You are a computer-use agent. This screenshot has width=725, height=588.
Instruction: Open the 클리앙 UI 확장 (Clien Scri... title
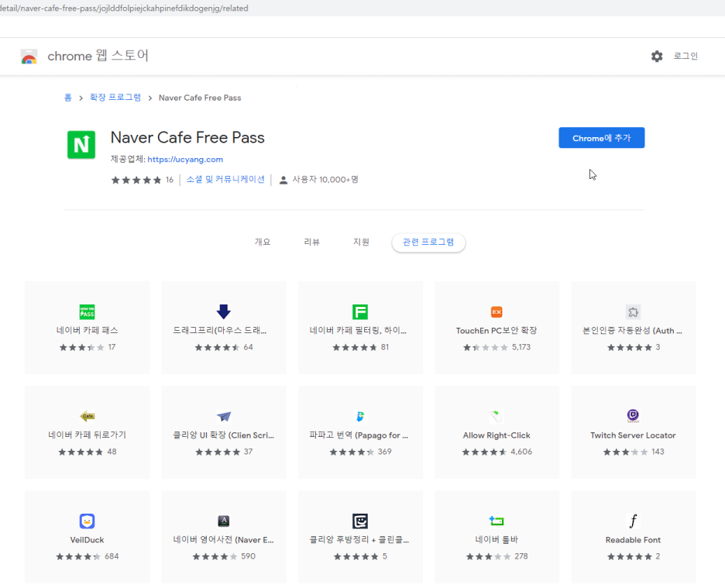pos(223,435)
